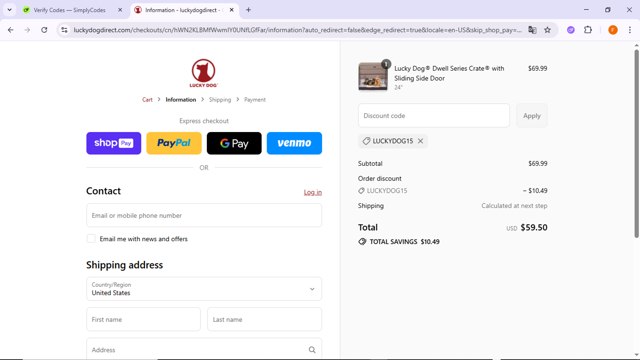Image resolution: width=640 pixels, height=360 pixels.
Task: Apply the discount code
Action: pyautogui.click(x=532, y=116)
